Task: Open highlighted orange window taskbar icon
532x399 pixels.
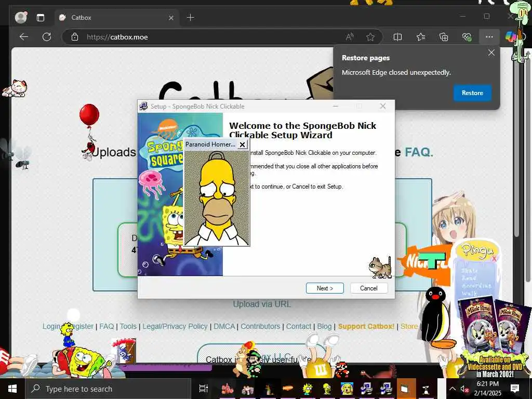Action: (x=406, y=389)
